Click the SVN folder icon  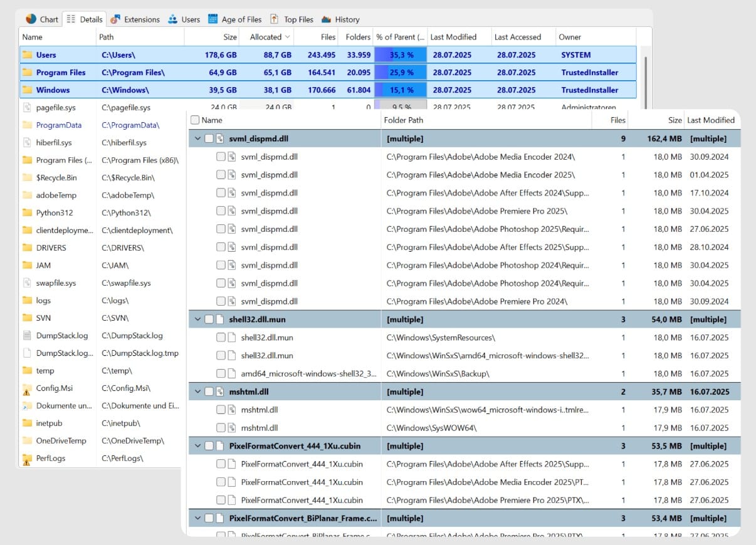(x=27, y=318)
